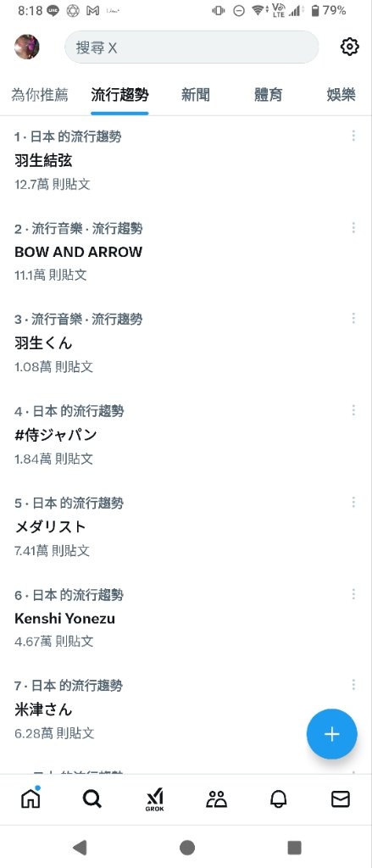The image size is (372, 868).
Task: Open the settings gear icon
Action: coord(349,47)
